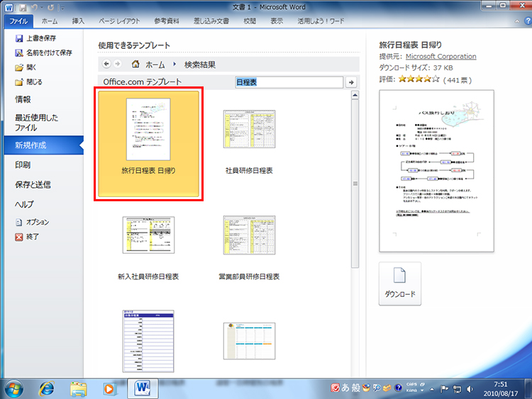Screen dimensions: 532x399
Task: Switch to the 校閲 tab
Action: [250, 21]
